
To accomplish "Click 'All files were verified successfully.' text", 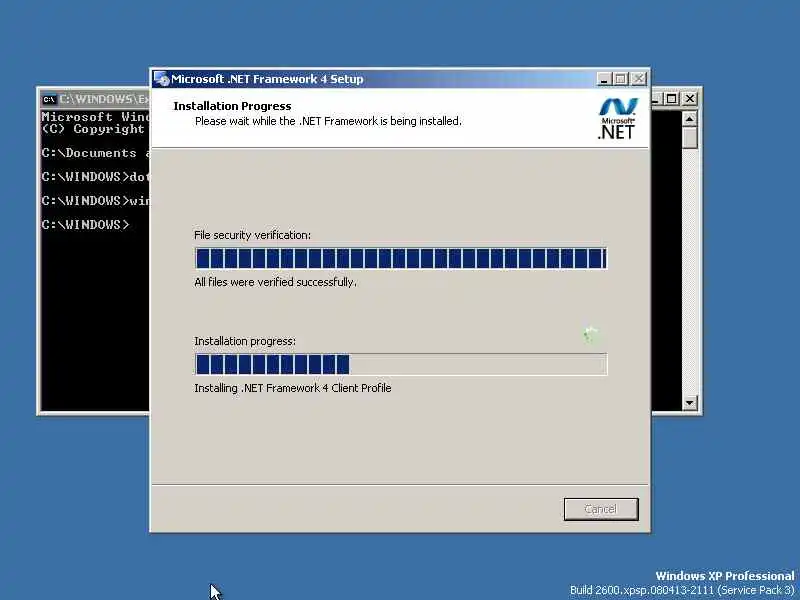I will pyautogui.click(x=276, y=282).
